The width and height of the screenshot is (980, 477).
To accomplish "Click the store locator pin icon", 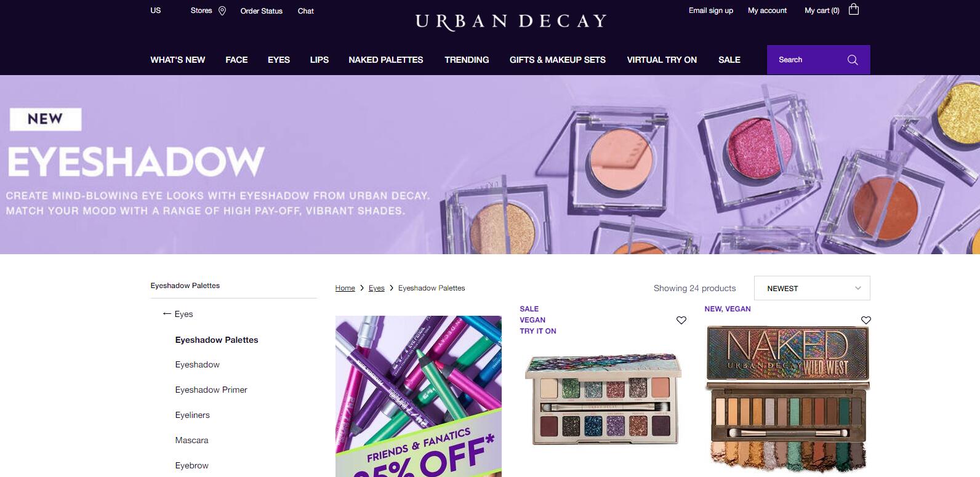I will pos(222,10).
